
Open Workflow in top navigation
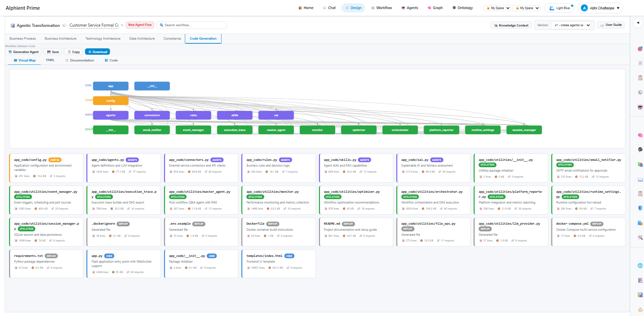381,8
